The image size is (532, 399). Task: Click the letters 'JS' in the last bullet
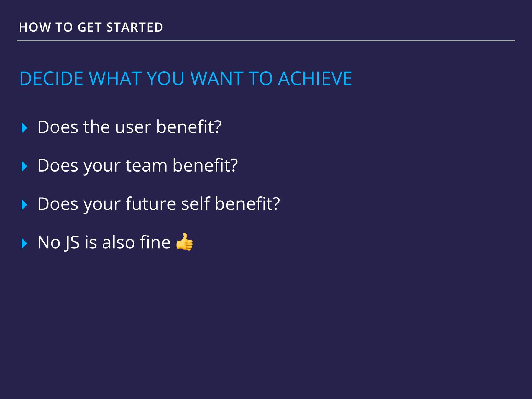tap(72, 243)
